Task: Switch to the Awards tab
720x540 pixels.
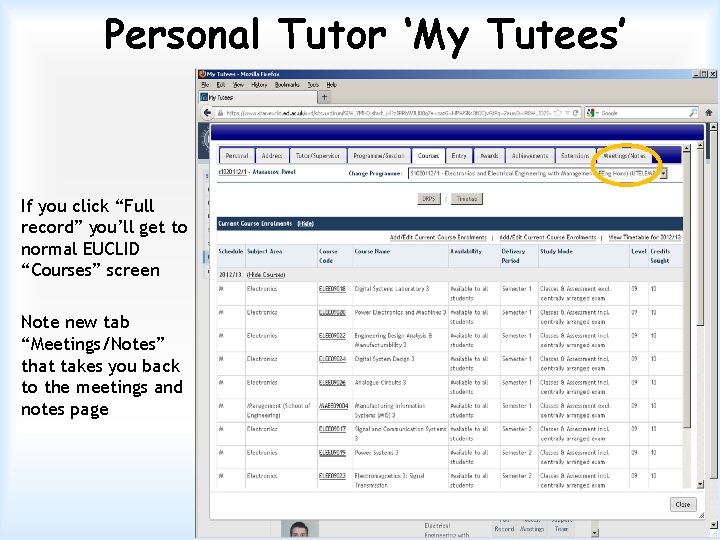Action: [489, 156]
